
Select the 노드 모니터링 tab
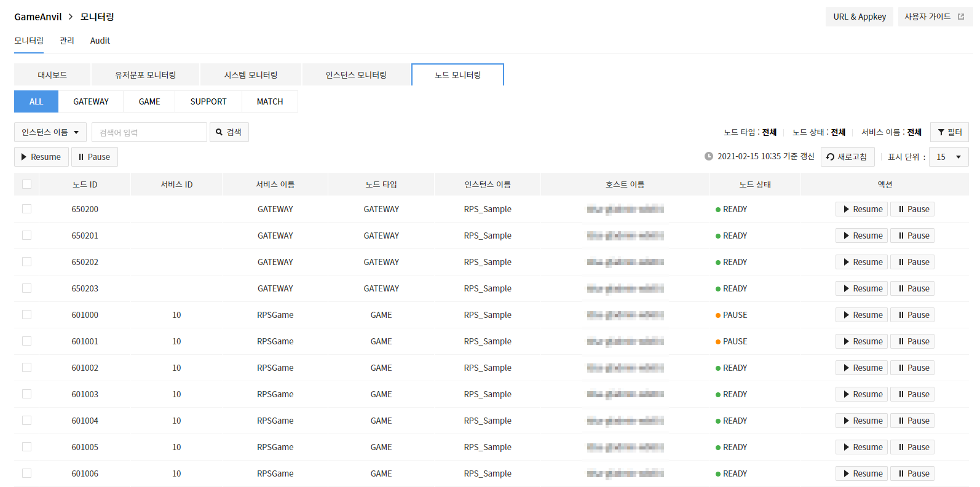pyautogui.click(x=458, y=75)
